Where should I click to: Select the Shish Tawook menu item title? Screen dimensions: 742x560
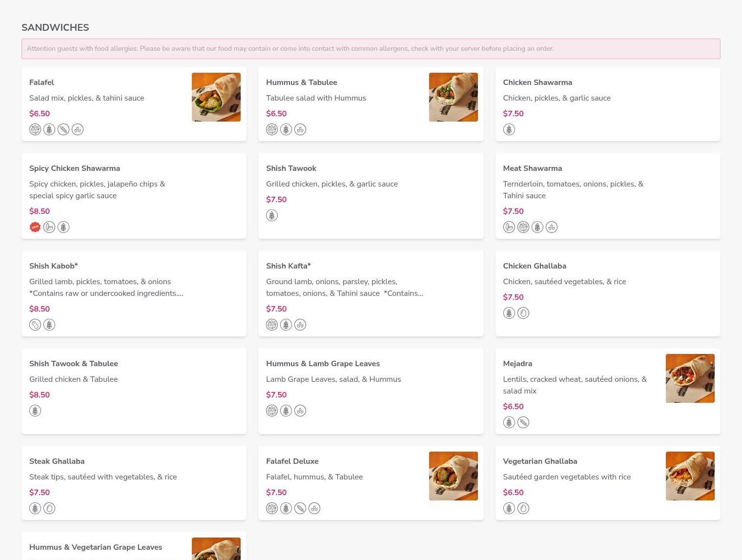pyautogui.click(x=291, y=168)
